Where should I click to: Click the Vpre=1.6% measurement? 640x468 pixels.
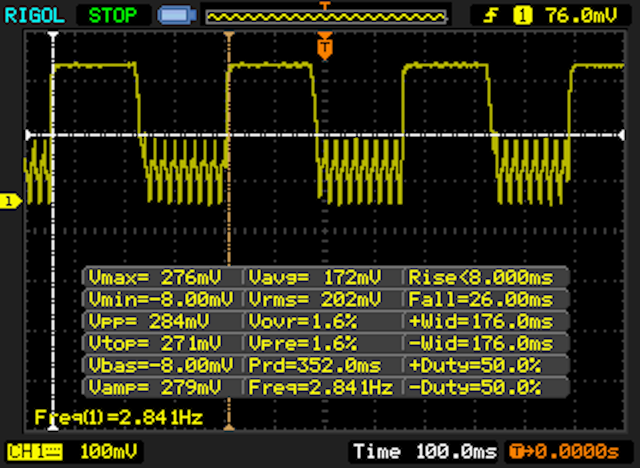coord(303,343)
